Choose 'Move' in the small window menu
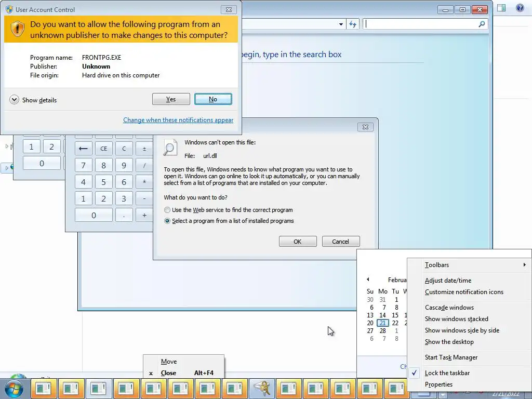Screen dimensions: 532x399 point(183,362)
